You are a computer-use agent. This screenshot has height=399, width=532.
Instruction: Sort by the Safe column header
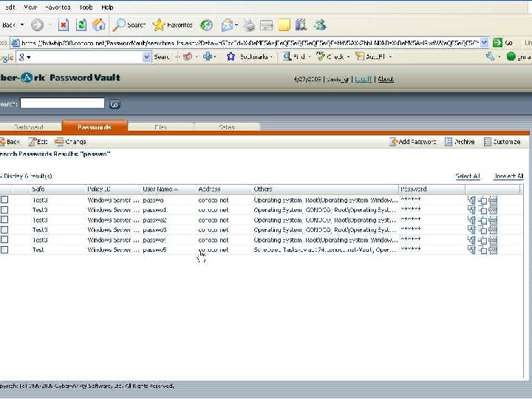coord(38,189)
